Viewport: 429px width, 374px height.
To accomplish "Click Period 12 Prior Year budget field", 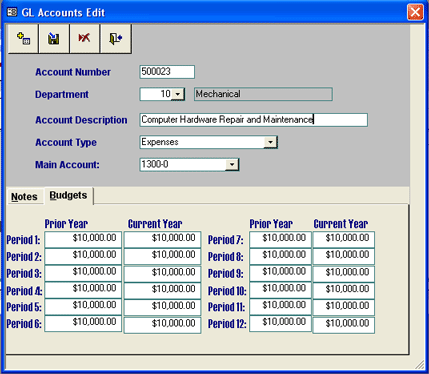I will 280,323.
